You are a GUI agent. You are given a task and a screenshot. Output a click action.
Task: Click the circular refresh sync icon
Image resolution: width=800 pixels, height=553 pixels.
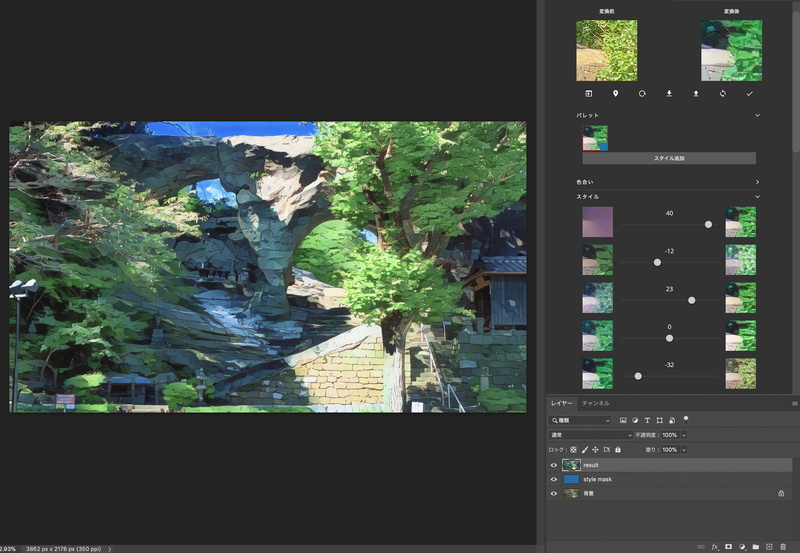point(722,93)
